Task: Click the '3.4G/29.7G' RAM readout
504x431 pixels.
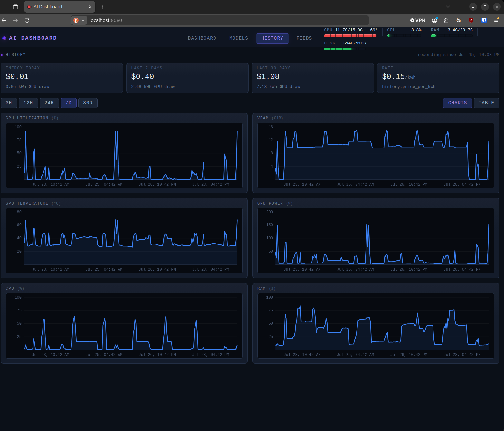Action: pos(460,30)
